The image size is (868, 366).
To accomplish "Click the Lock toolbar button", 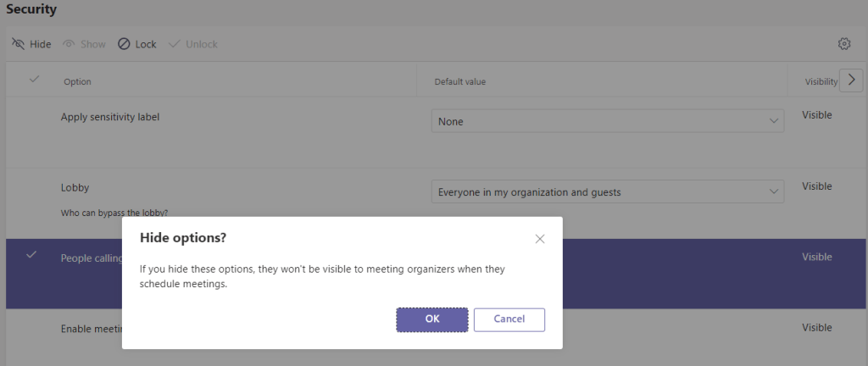I will (136, 44).
